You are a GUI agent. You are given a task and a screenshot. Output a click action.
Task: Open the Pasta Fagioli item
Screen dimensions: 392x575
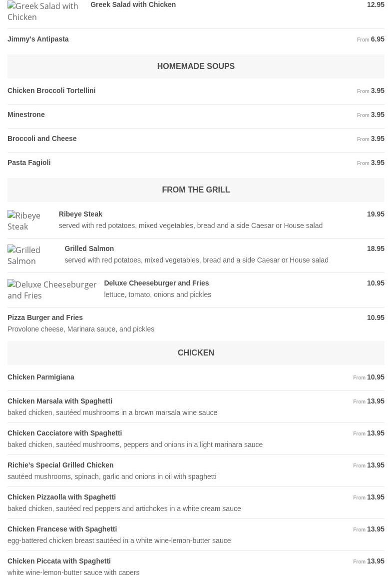pos(29,162)
